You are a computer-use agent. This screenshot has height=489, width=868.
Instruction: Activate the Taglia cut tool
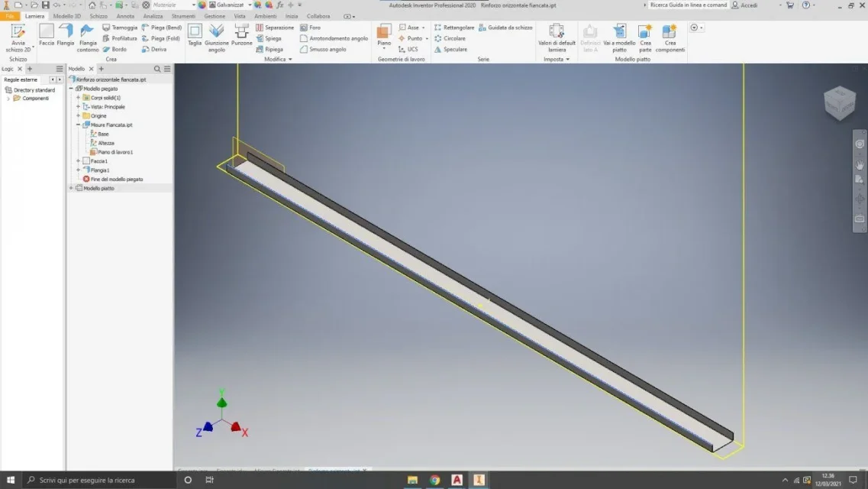[195, 34]
